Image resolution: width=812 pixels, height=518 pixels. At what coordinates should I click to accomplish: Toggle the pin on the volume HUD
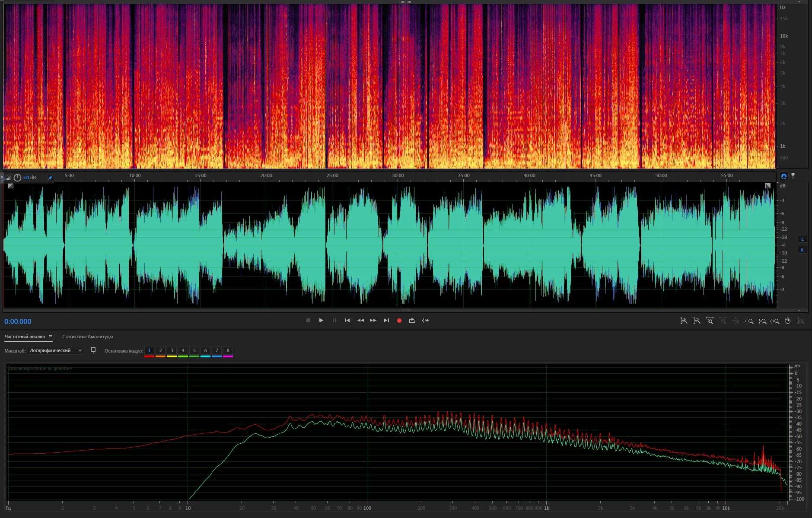pos(50,178)
